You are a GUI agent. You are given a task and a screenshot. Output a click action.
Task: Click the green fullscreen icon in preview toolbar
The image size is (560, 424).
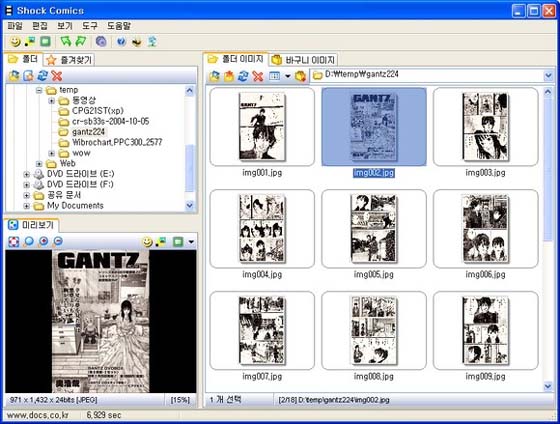178,242
